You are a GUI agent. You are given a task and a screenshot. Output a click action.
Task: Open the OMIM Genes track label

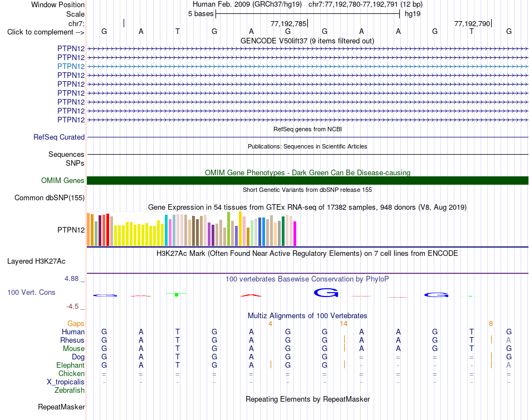tap(62, 181)
